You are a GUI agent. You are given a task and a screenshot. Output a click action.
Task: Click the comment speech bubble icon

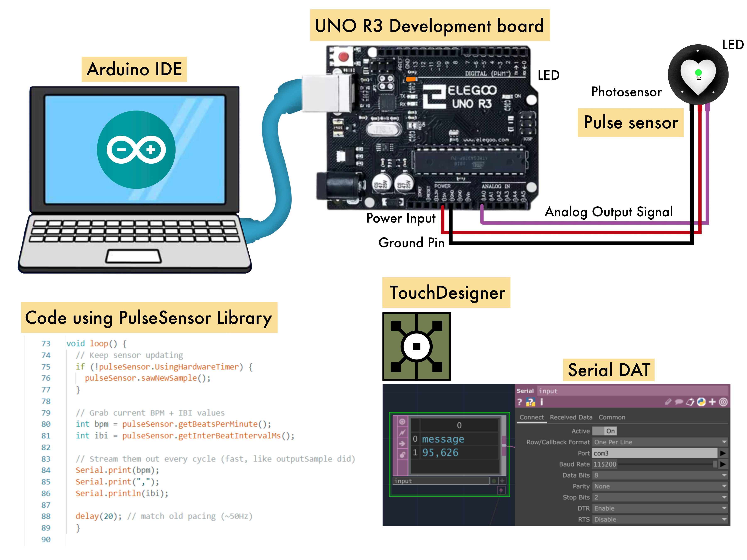[679, 402]
